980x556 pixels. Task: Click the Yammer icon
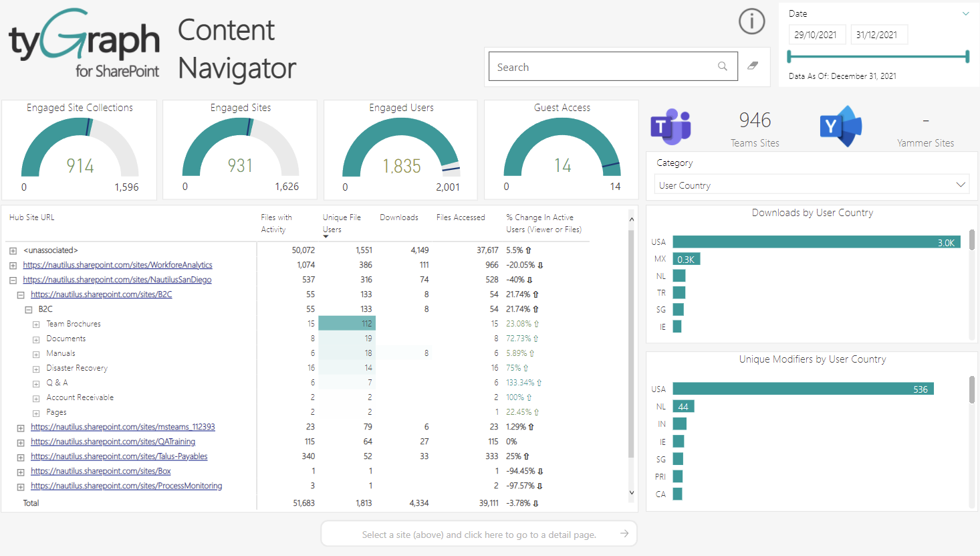tap(841, 126)
